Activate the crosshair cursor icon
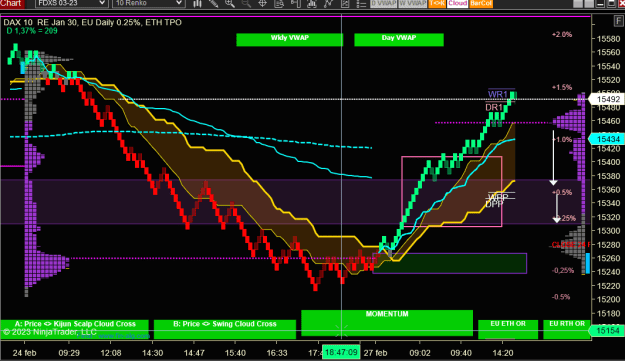The image size is (625, 361). click(263, 4)
